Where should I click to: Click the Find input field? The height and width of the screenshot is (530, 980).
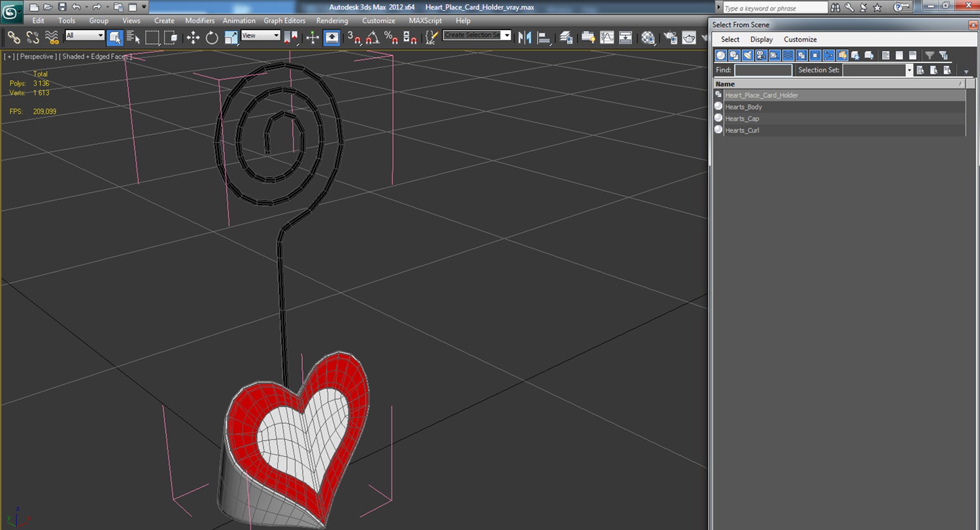tap(763, 70)
